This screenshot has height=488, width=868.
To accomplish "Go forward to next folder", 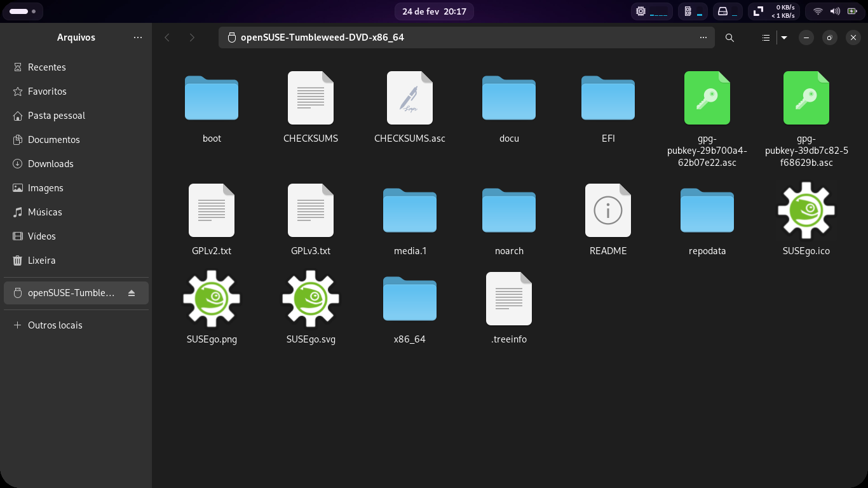I will (x=192, y=37).
